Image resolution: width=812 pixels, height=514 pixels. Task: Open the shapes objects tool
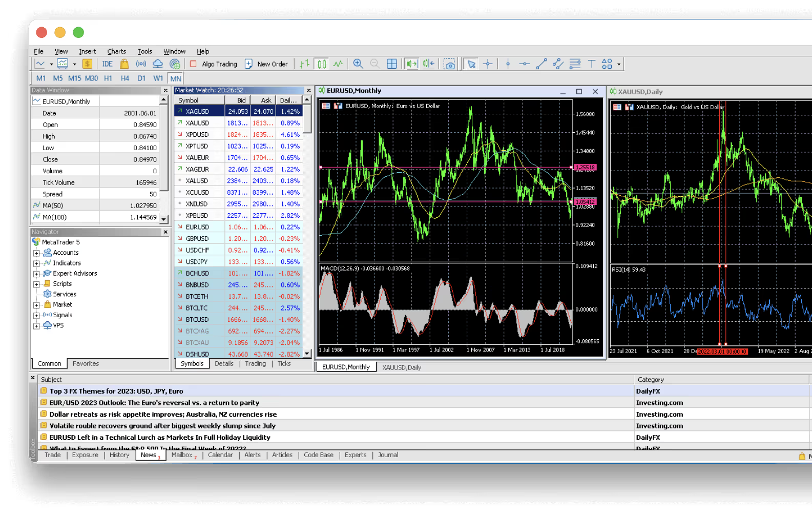pos(607,64)
